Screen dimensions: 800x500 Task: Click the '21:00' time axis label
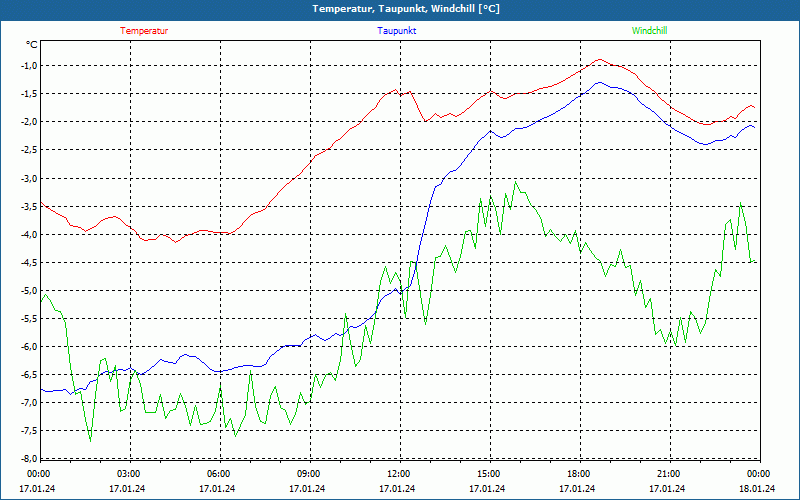tap(667, 474)
